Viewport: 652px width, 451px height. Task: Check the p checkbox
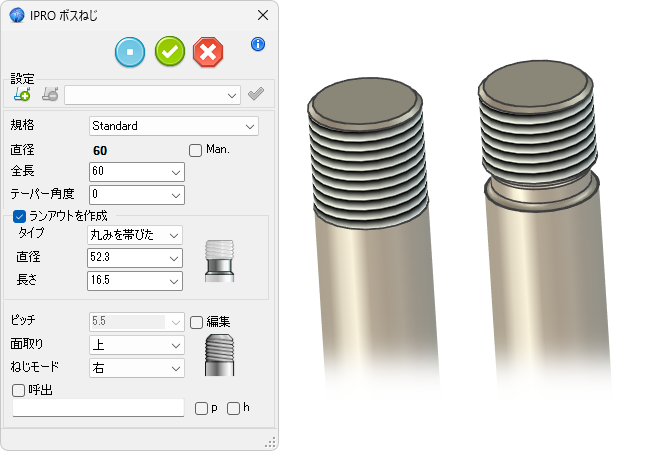coord(202,408)
